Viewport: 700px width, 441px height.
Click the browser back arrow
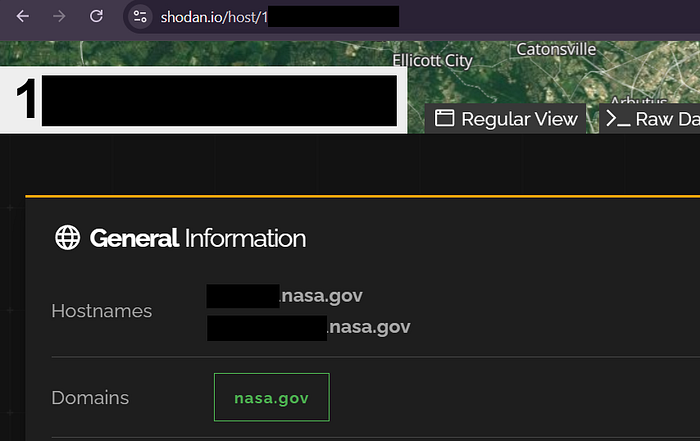point(23,16)
